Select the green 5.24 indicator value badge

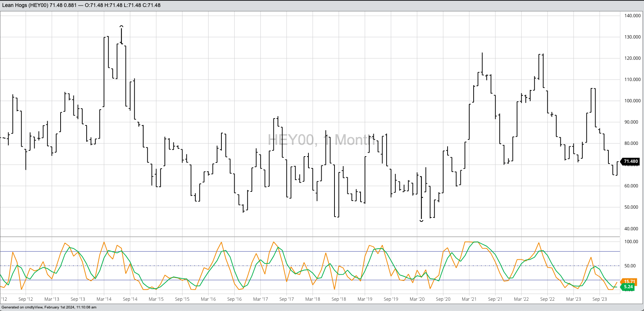[628, 287]
